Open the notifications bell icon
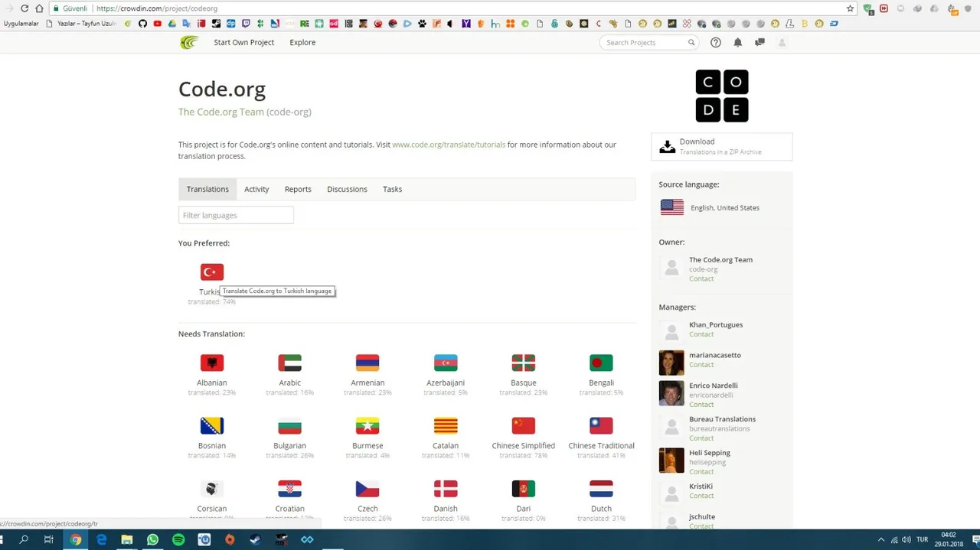 (x=738, y=43)
